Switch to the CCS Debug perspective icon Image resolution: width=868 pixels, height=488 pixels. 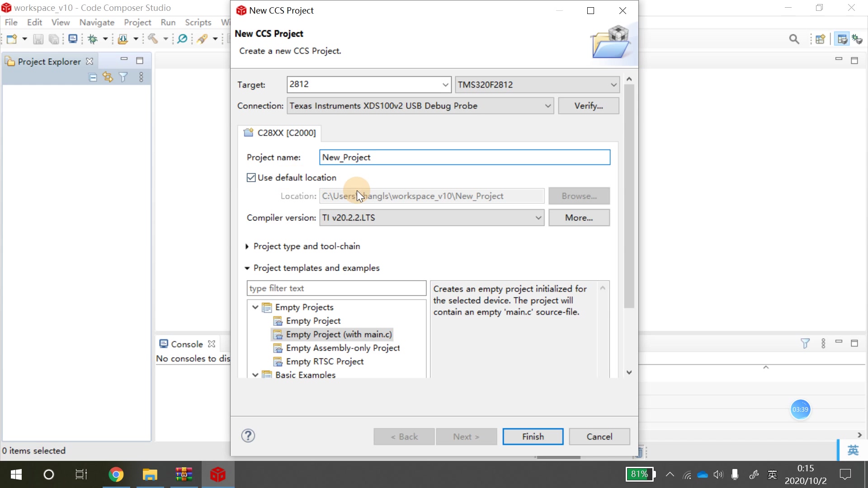857,39
